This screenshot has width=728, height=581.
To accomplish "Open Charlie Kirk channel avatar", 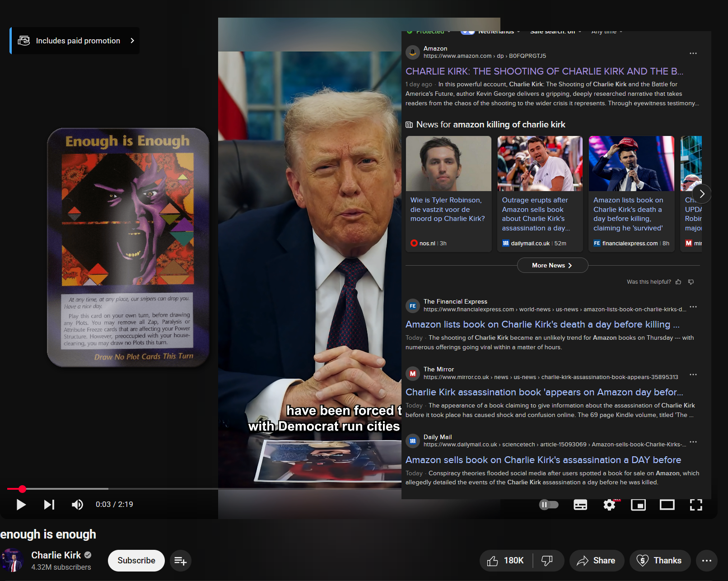I will [13, 560].
